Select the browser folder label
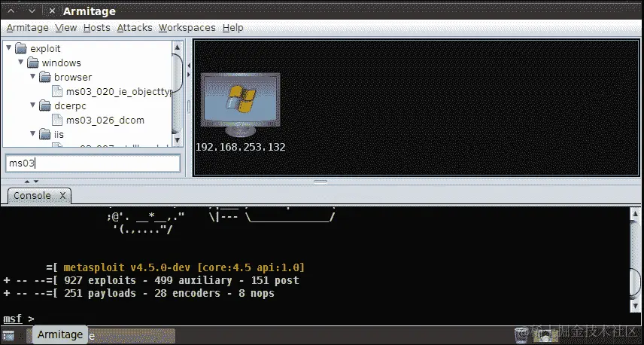The image size is (644, 345). click(x=73, y=78)
